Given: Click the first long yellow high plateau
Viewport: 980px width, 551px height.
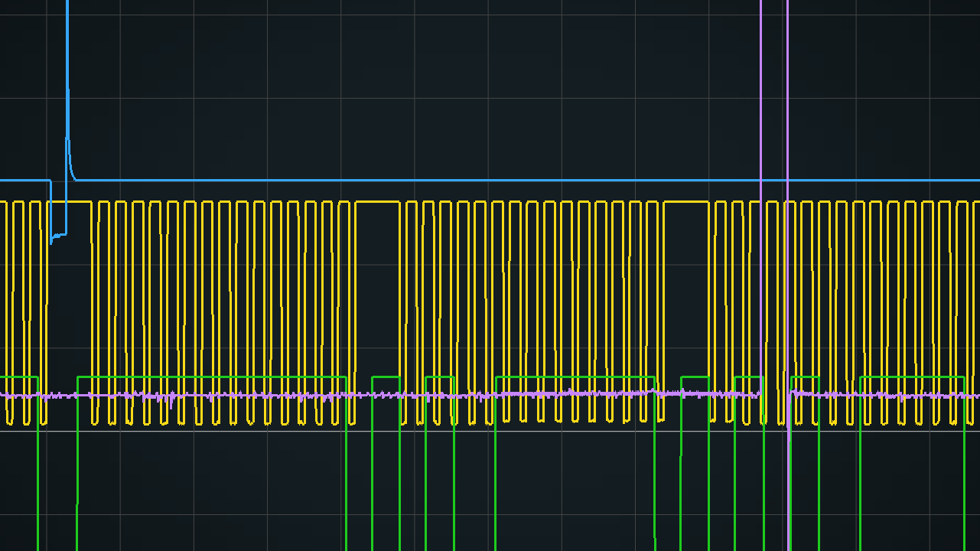Looking at the screenshot, I should (378, 202).
